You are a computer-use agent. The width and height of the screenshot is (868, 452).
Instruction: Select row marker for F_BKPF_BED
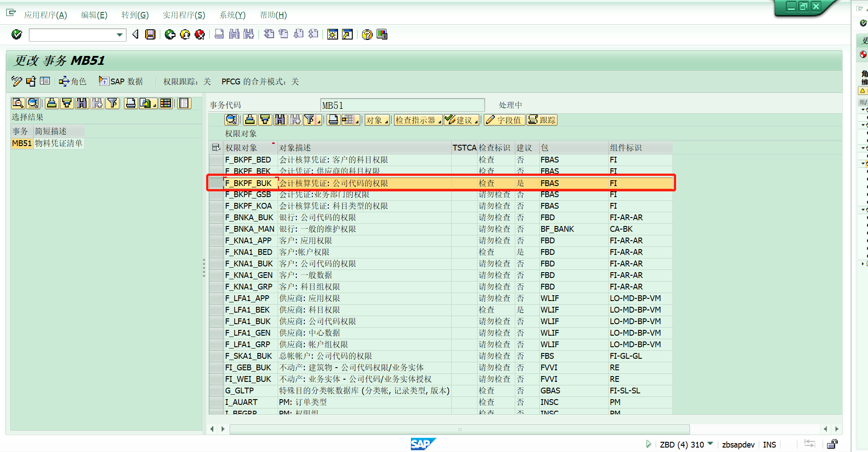point(216,160)
